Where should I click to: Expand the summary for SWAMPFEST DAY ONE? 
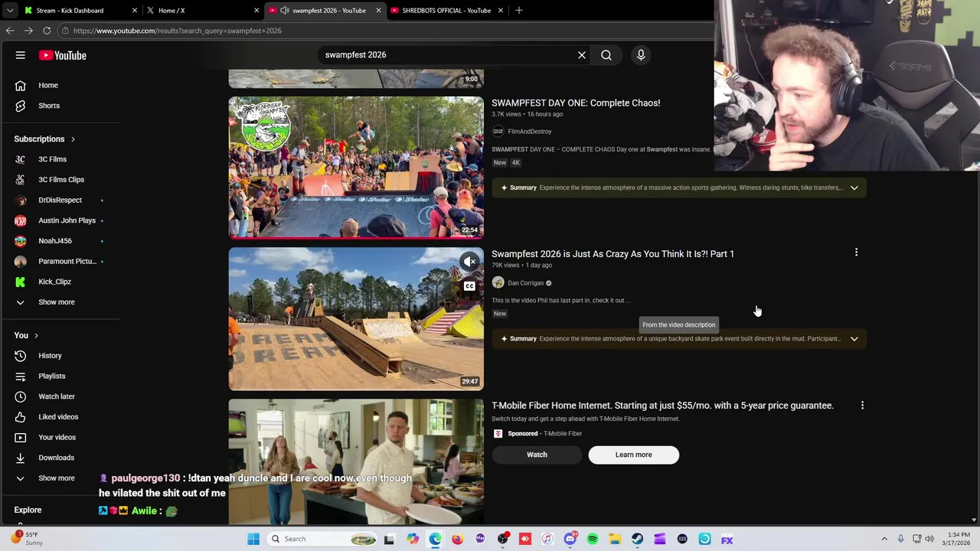click(854, 187)
